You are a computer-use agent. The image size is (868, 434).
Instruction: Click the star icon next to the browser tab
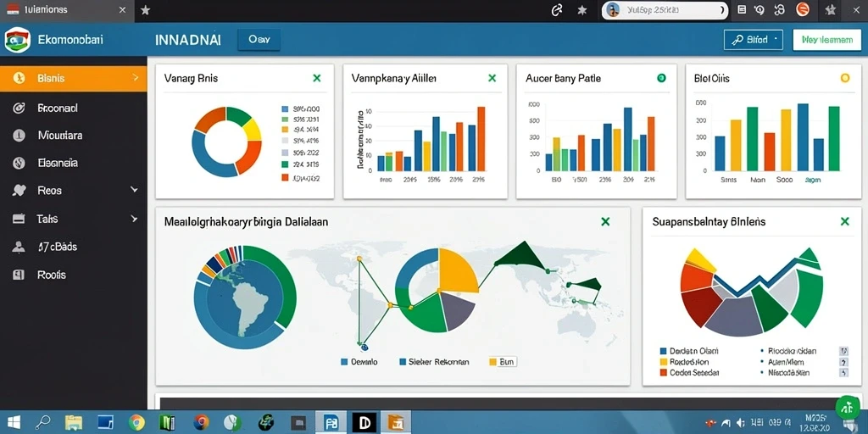pyautogui.click(x=145, y=10)
